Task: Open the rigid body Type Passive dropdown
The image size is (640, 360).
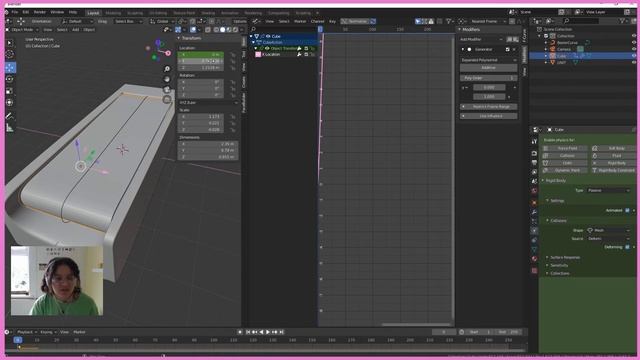Action: [609, 190]
